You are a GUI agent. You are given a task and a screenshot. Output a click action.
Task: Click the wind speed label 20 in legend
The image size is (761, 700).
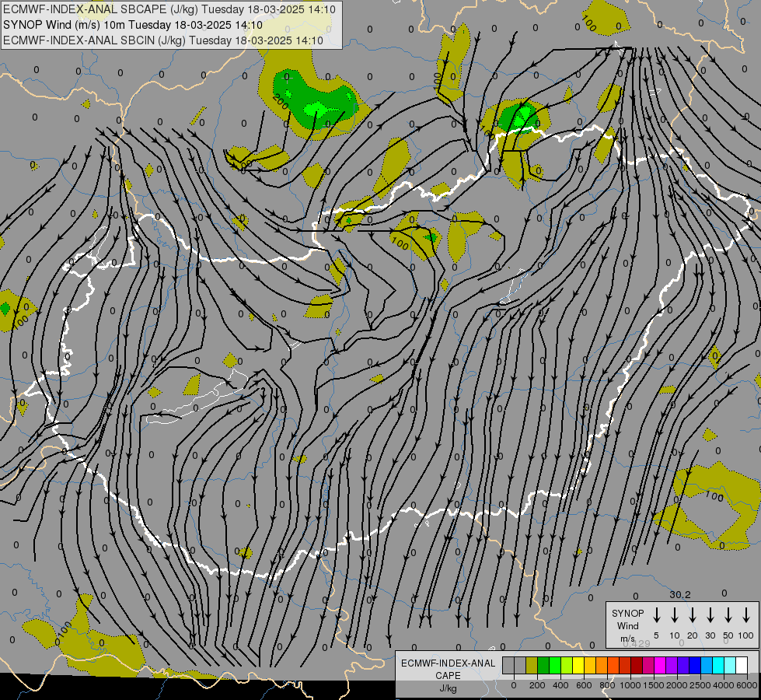click(x=692, y=635)
